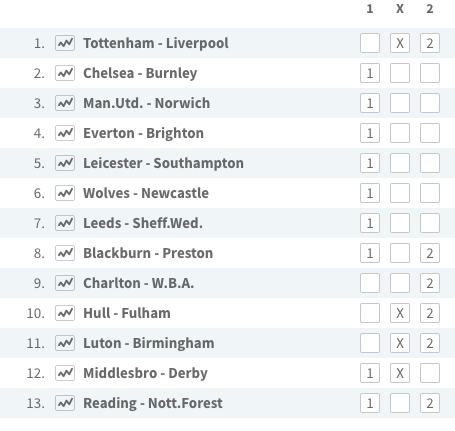Click the Middlesbro - Derby match name

[145, 373]
